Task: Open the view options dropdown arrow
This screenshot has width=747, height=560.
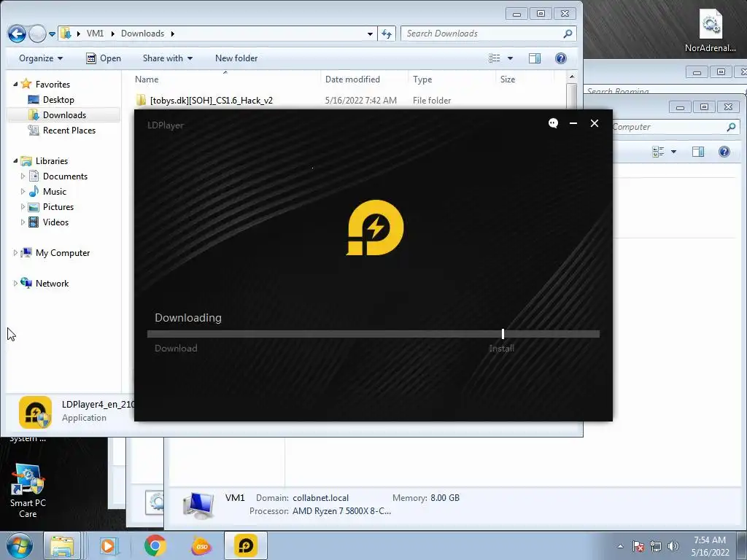Action: (x=510, y=58)
